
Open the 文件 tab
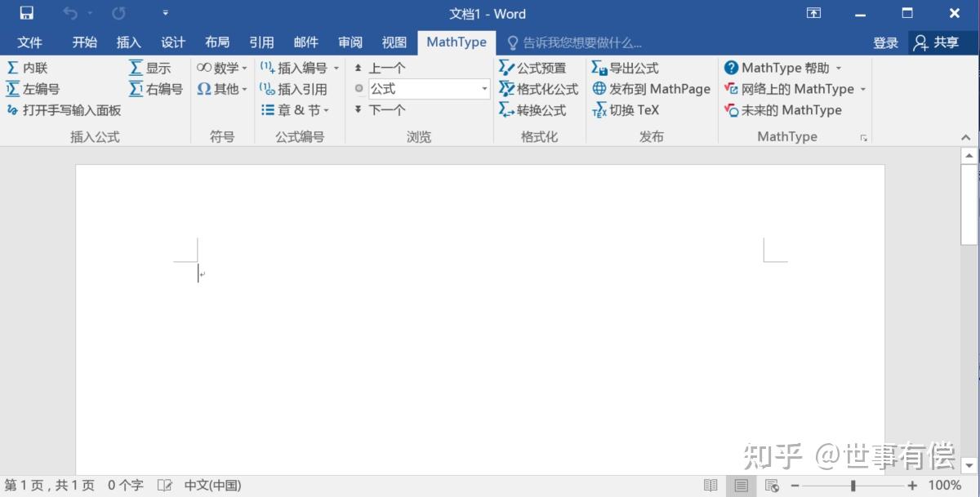[x=30, y=42]
